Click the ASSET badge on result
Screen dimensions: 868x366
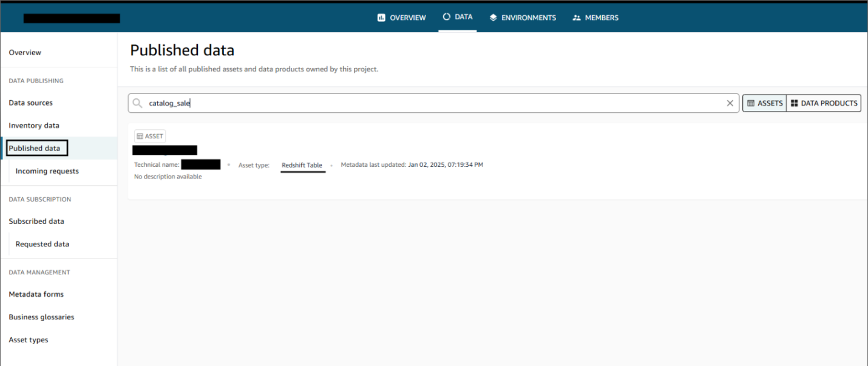(x=149, y=137)
